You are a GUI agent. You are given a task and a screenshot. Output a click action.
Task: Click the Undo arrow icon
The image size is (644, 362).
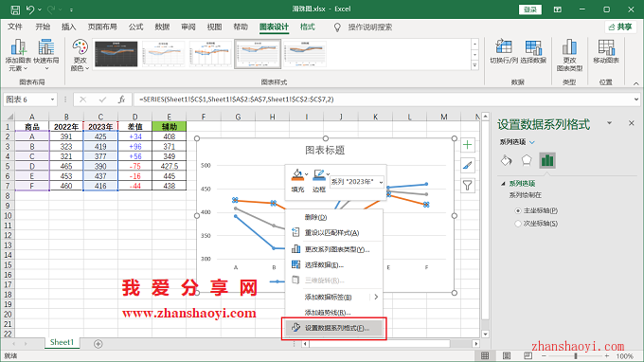[x=30, y=9]
